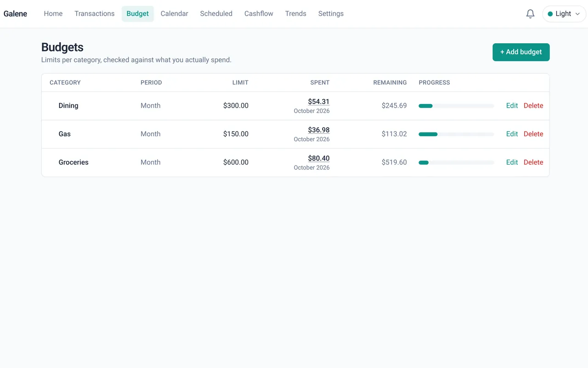Click the $150.00 limit value
This screenshot has height=368, width=588.
(x=236, y=134)
